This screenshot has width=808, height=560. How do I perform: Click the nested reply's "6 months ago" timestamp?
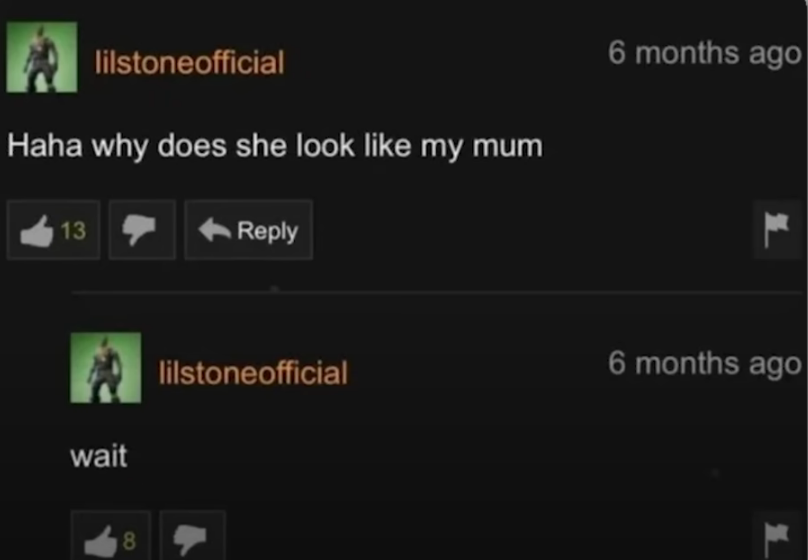[x=704, y=364]
